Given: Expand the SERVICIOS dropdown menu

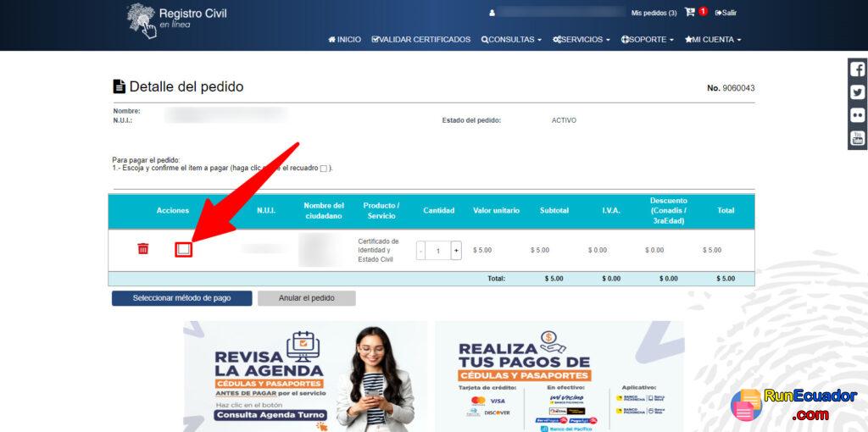Looking at the screenshot, I should point(581,39).
